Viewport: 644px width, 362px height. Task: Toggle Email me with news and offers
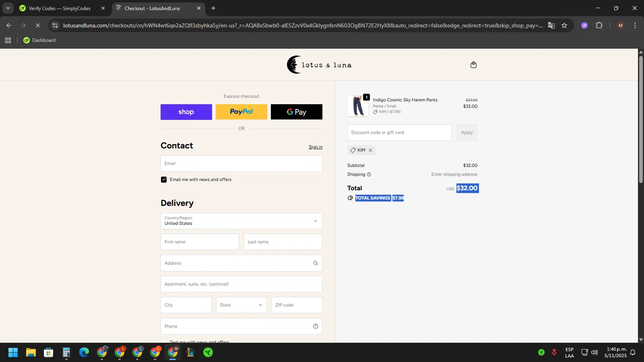(x=164, y=180)
